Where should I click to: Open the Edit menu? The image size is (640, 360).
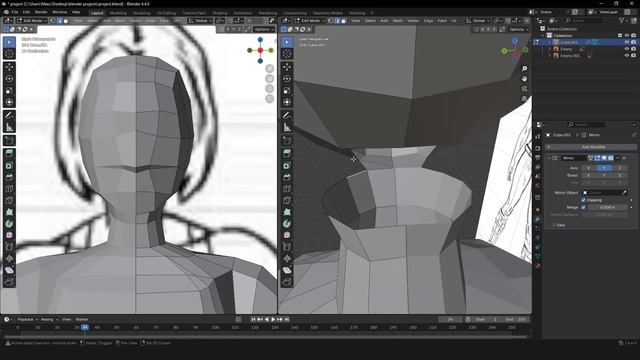(26, 12)
